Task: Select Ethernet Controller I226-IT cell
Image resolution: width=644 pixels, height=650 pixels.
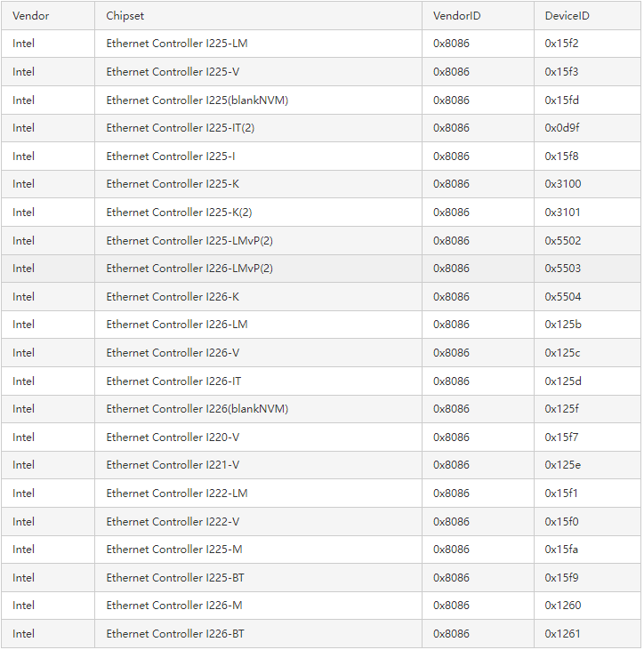Action: click(x=258, y=381)
